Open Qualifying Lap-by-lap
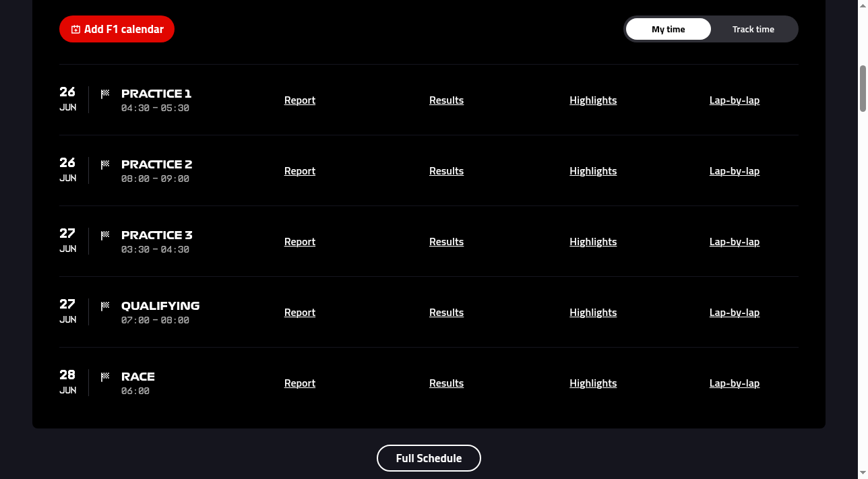Screen dimensions: 868x479 (735, 313)
